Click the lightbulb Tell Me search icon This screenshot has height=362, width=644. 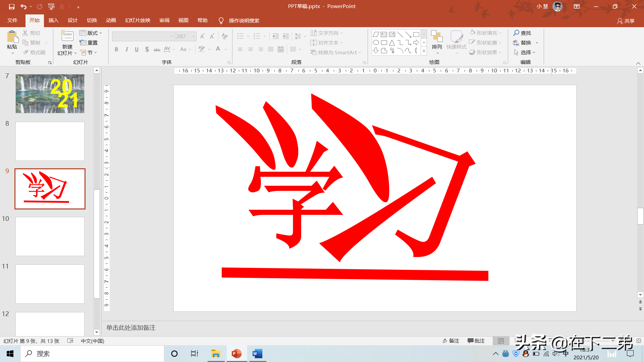(x=221, y=21)
